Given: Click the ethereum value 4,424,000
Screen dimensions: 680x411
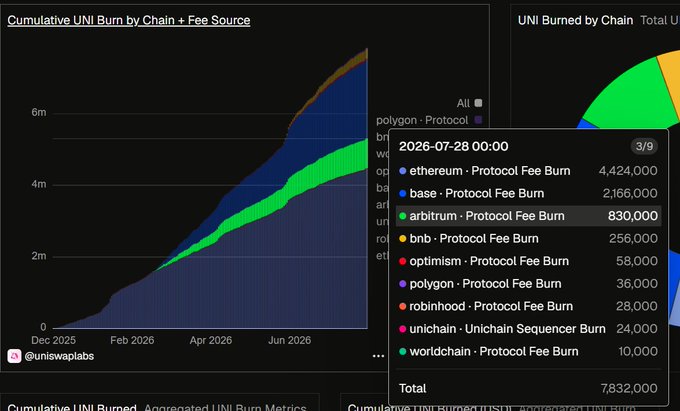Looking at the screenshot, I should (628, 171).
